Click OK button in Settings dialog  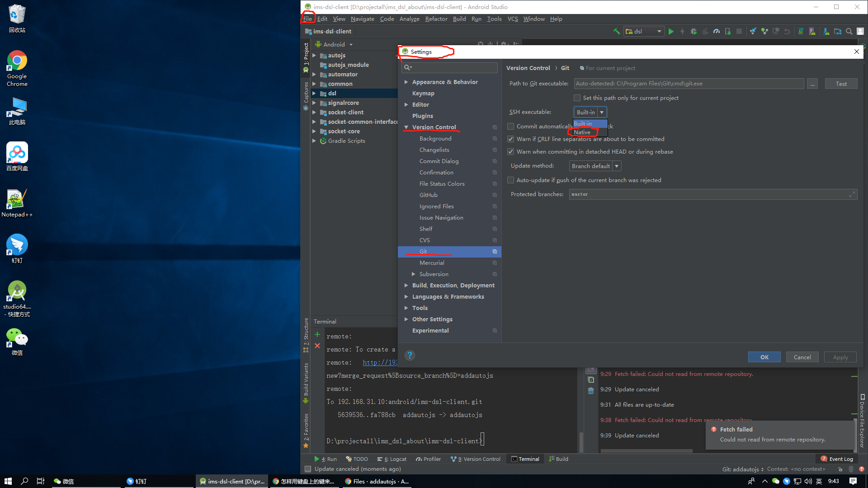click(764, 357)
